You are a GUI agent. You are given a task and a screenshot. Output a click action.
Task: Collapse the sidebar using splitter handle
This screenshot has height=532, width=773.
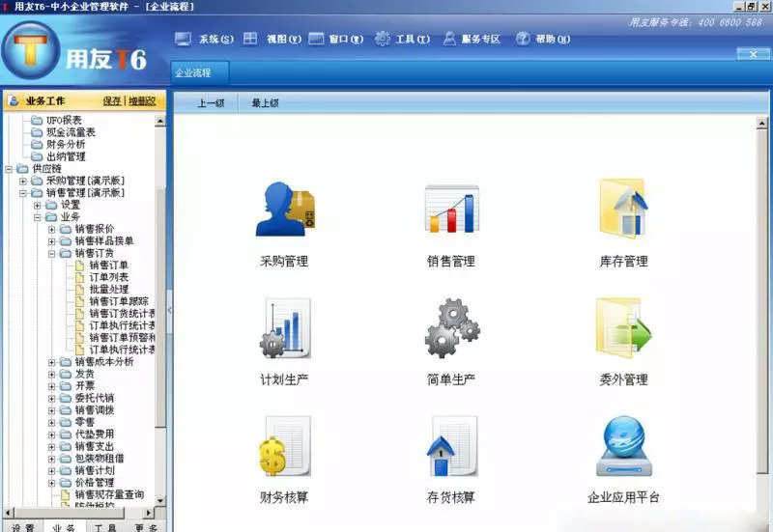[170, 310]
